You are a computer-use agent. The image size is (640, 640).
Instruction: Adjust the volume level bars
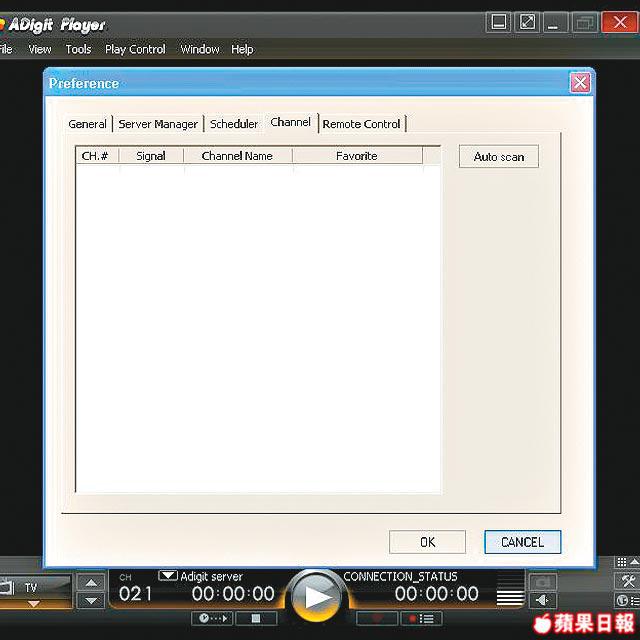511,589
